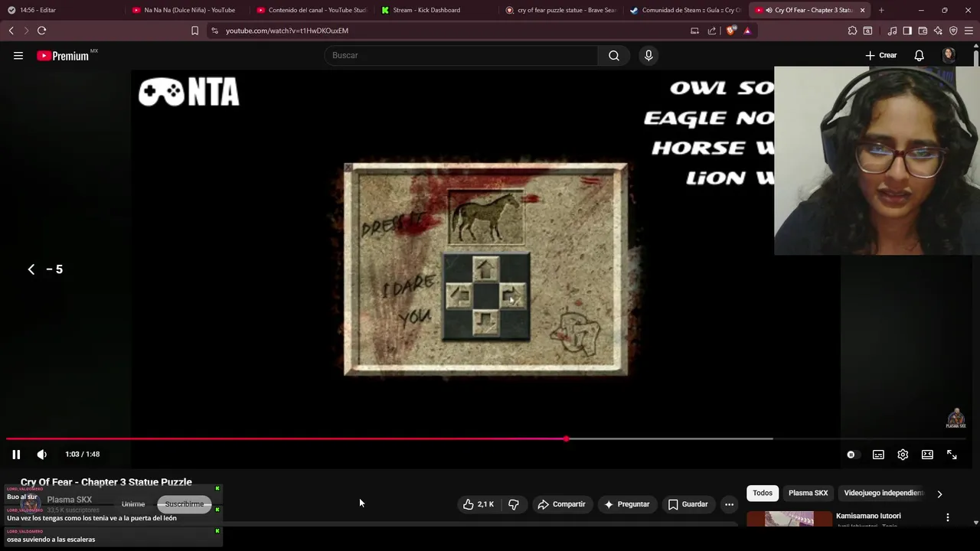Toggle the browser sidebar panel

click(907, 31)
